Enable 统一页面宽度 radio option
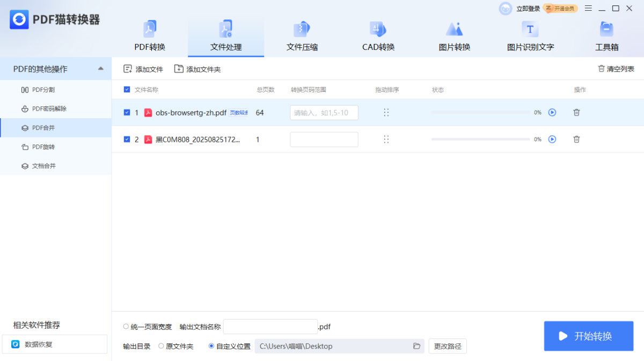This screenshot has width=644, height=361. 126,326
